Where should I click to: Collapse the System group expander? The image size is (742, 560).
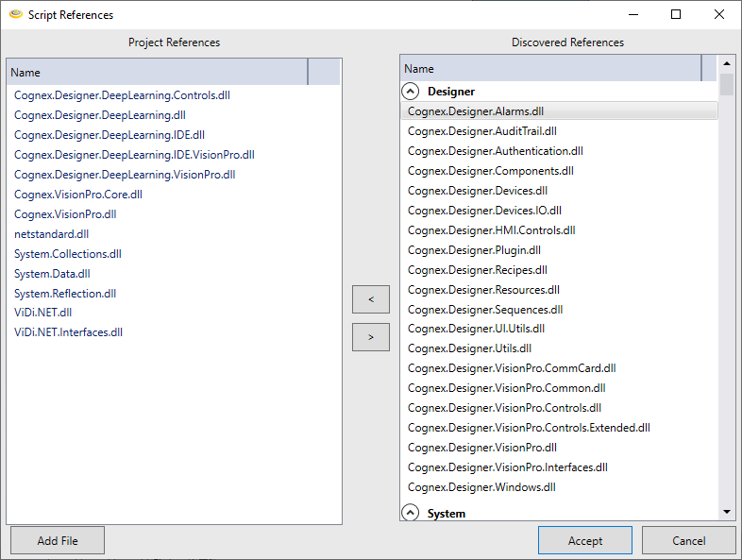tap(411, 513)
